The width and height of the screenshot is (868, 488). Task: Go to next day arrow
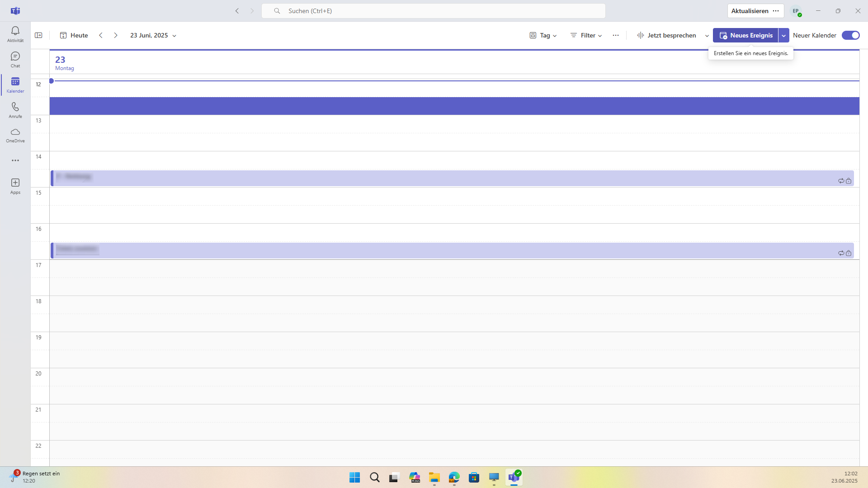click(116, 35)
